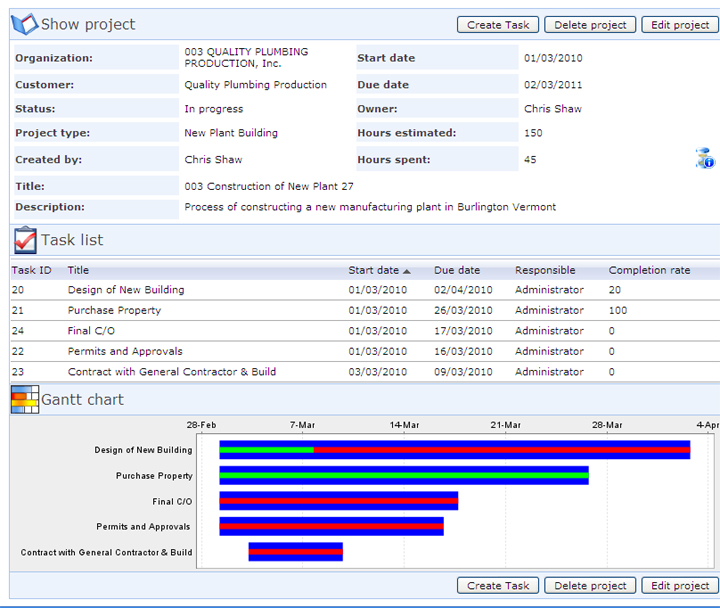Click due date 26/03/2010 cell
Image resolution: width=720 pixels, height=608 pixels.
coord(463,310)
